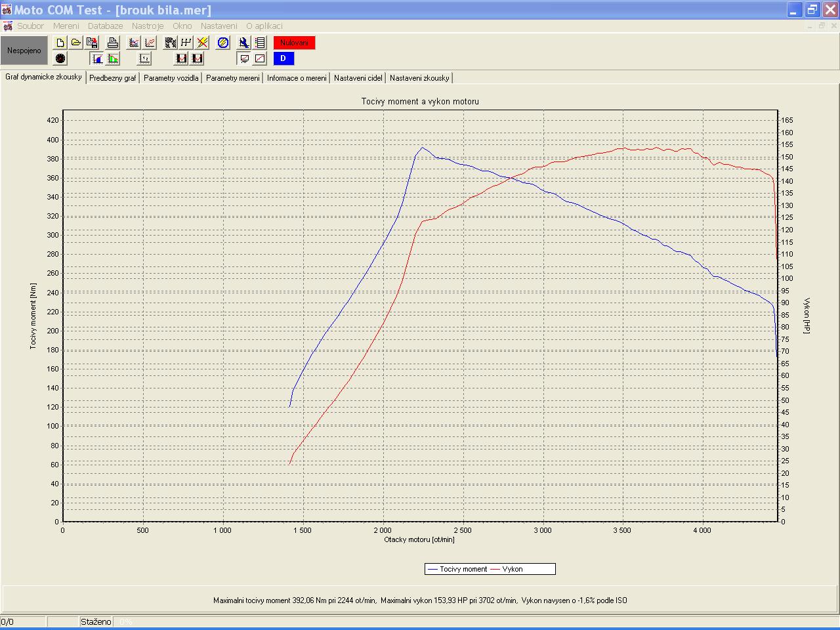The height and width of the screenshot is (630, 840).
Task: Select the Graf dynamicke zkousky tab
Action: pos(43,77)
